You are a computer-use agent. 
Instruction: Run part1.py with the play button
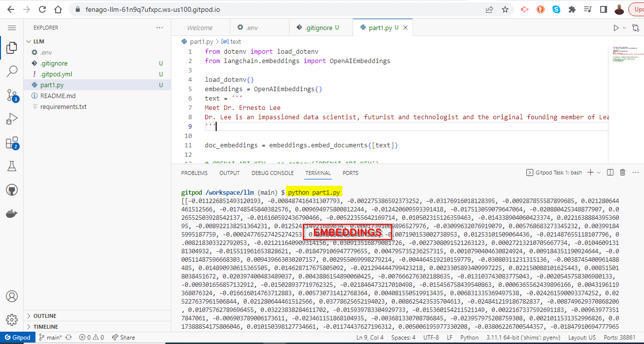click(x=617, y=28)
